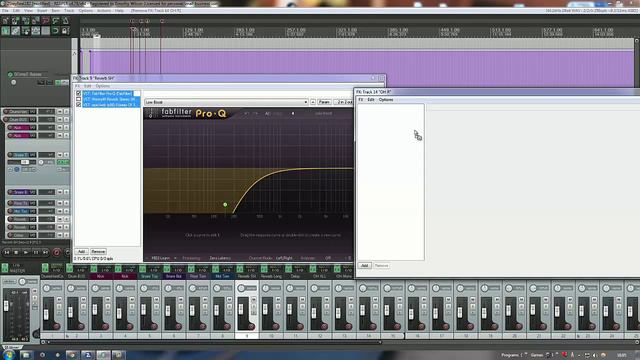The width and height of the screenshot is (640, 360).
Task: Click the purple media item in arrange view
Action: click(361, 68)
